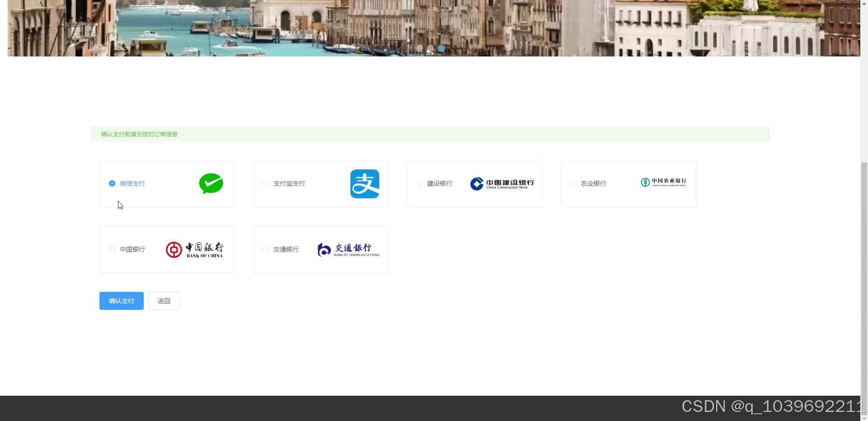The height and width of the screenshot is (421, 868).
Task: Click the Bank of China logo
Action: click(195, 250)
